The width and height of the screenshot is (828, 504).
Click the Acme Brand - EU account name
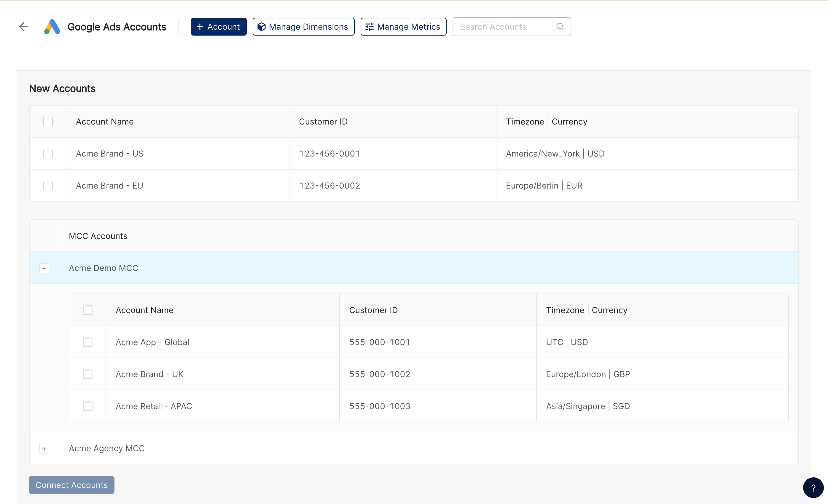(x=109, y=186)
